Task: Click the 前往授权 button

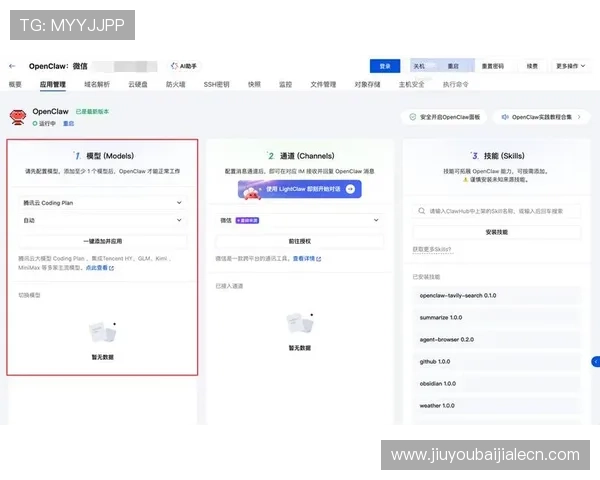Action: click(299, 242)
